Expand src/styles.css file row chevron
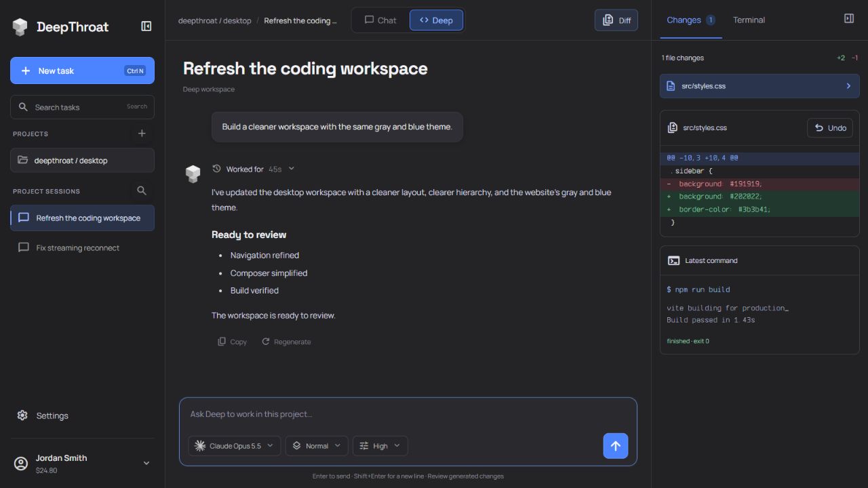868x488 pixels. click(x=848, y=86)
